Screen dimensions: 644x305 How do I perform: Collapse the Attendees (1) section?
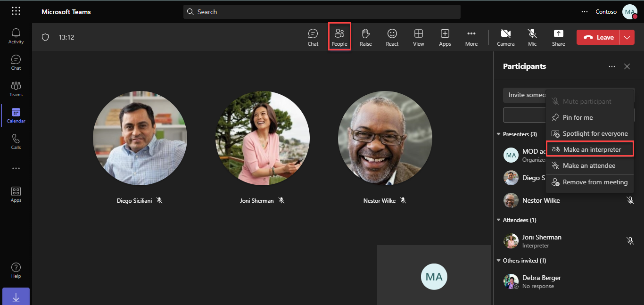tap(499, 220)
